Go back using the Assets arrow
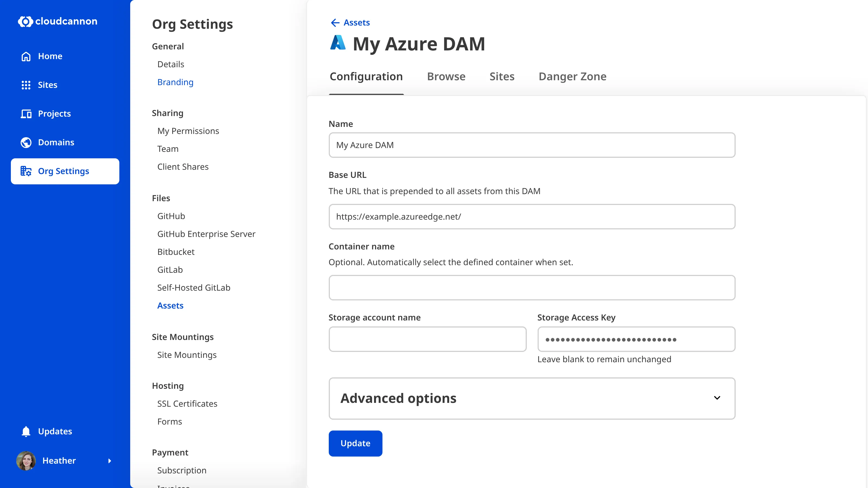 [x=335, y=23]
